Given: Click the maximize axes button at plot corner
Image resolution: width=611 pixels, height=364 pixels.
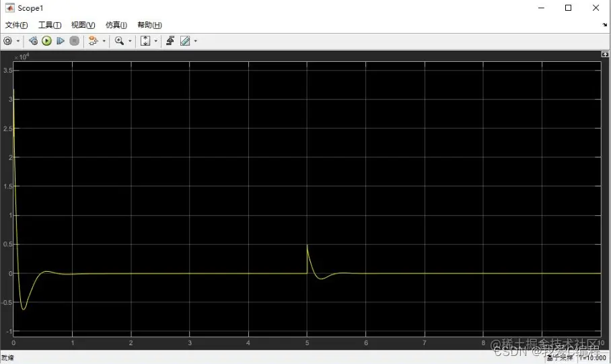Looking at the screenshot, I should (x=605, y=54).
